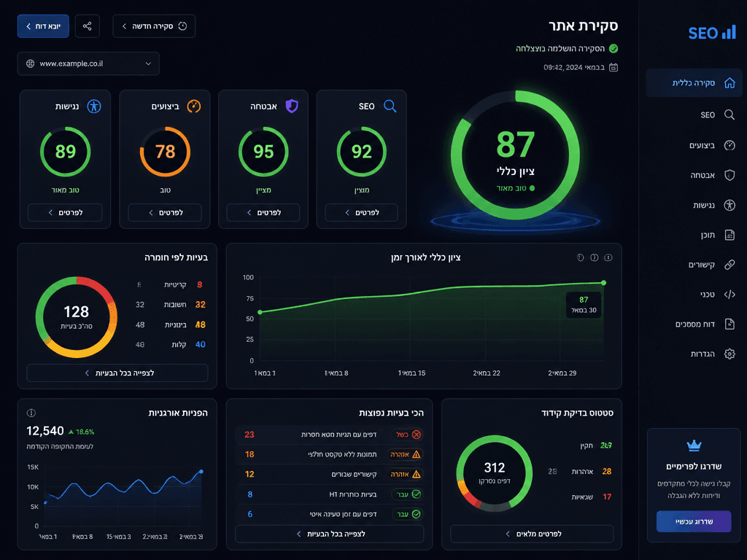The image size is (747, 560).
Task: Open הגדרות sidebar label
Action: 703,354
